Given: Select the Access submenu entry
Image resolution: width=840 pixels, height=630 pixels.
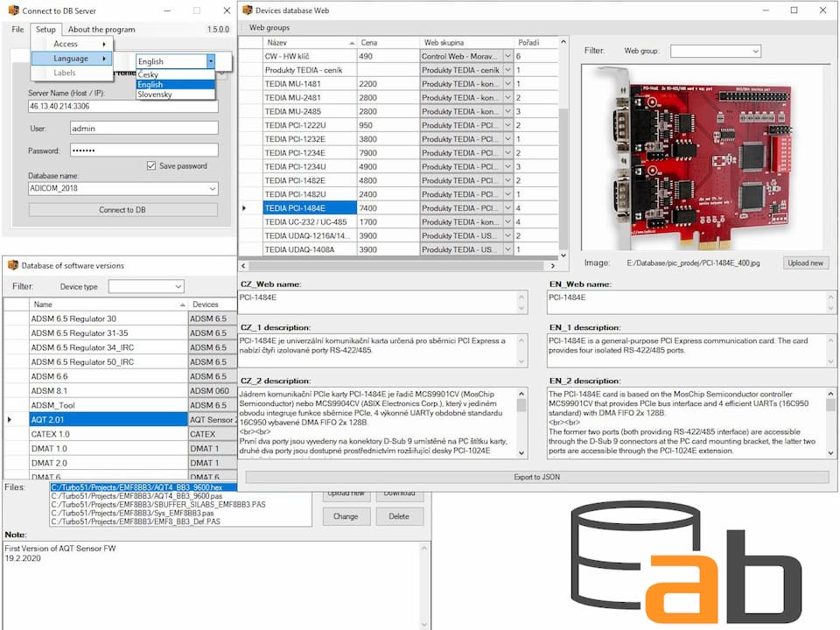Looking at the screenshot, I should pyautogui.click(x=72, y=44).
